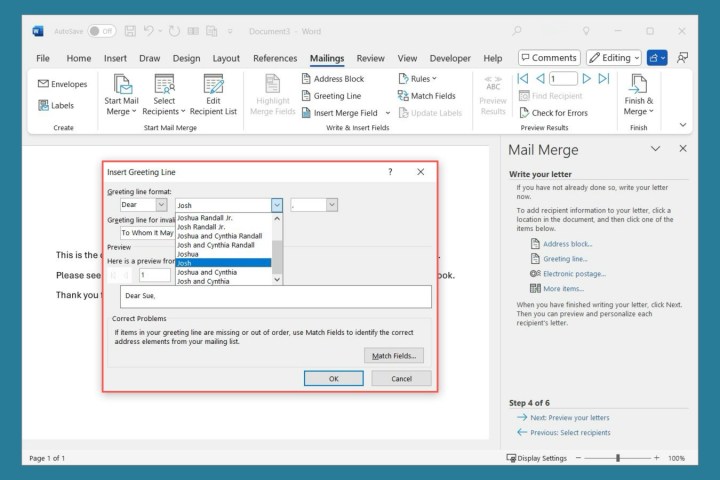Open the File menu tab
The width and height of the screenshot is (720, 480).
click(x=43, y=58)
